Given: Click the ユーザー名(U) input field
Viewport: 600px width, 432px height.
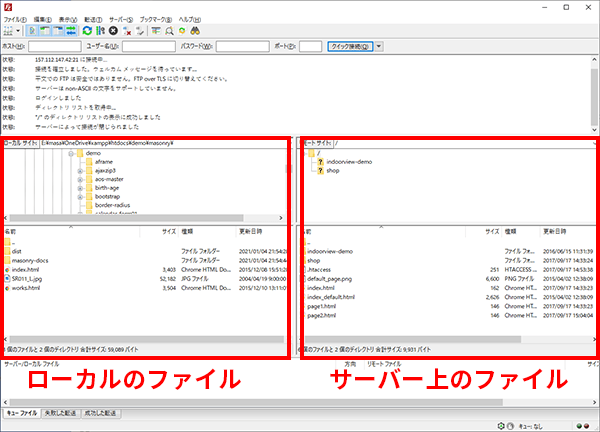Looking at the screenshot, I should pyautogui.click(x=148, y=46).
